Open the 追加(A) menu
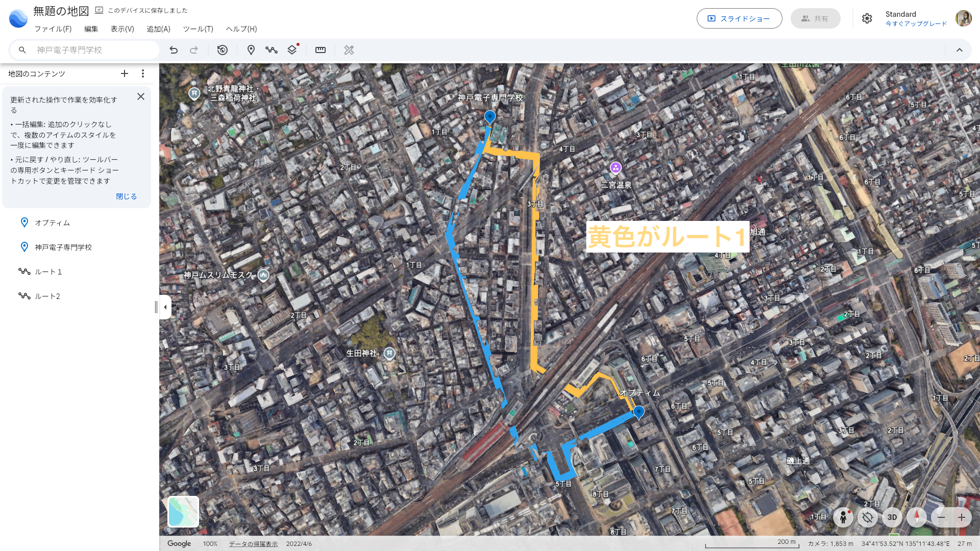This screenshot has height=551, width=980. pyautogui.click(x=159, y=29)
